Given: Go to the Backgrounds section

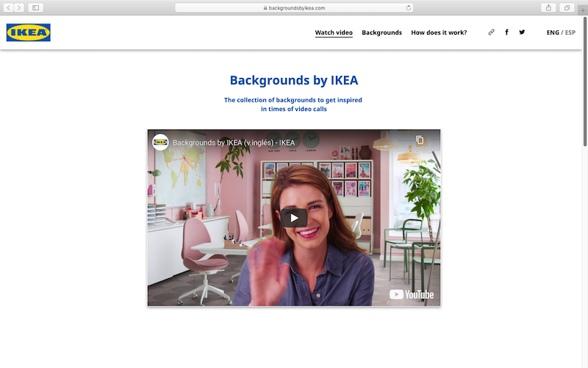Looking at the screenshot, I should 381,32.
